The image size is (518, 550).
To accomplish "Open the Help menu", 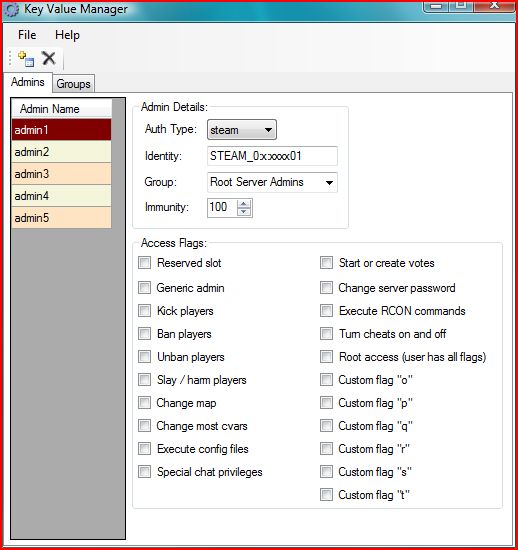I will pos(67,35).
